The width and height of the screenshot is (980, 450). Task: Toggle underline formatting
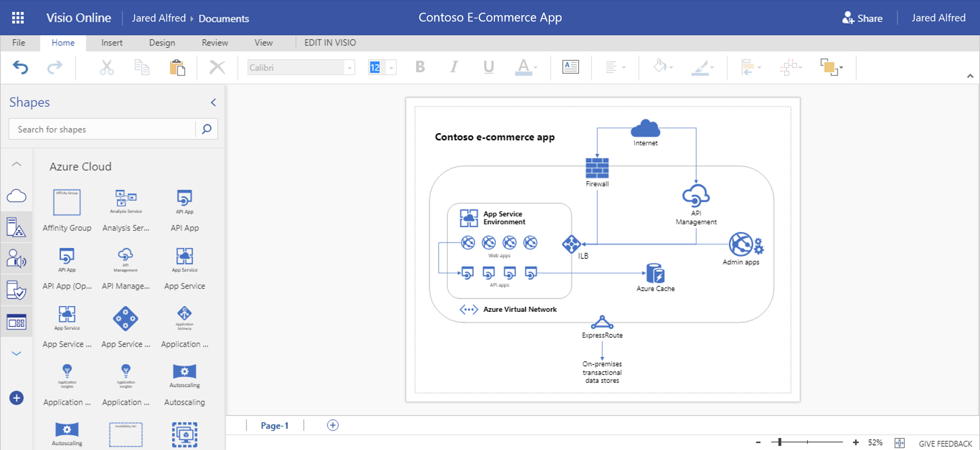487,67
